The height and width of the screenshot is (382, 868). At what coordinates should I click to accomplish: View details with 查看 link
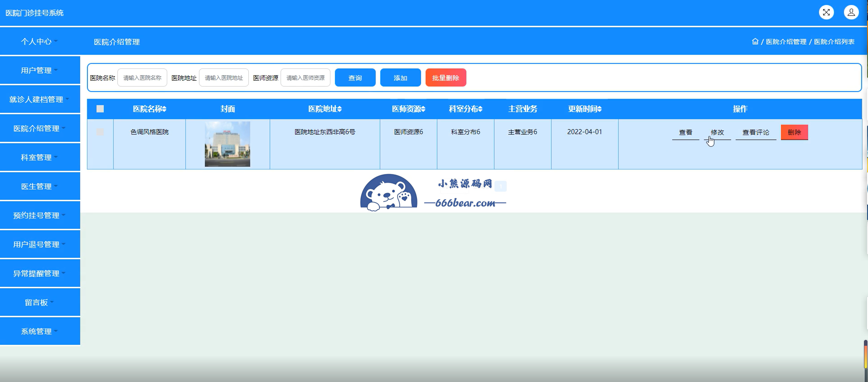[686, 132]
